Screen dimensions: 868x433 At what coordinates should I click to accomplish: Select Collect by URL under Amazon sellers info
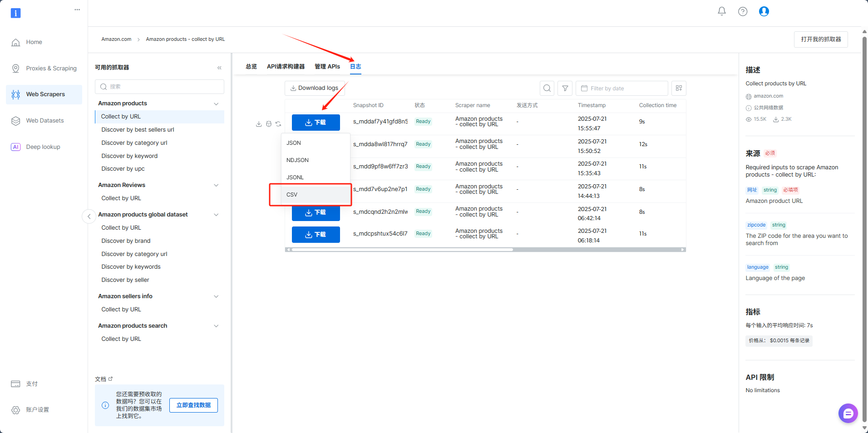click(x=121, y=310)
